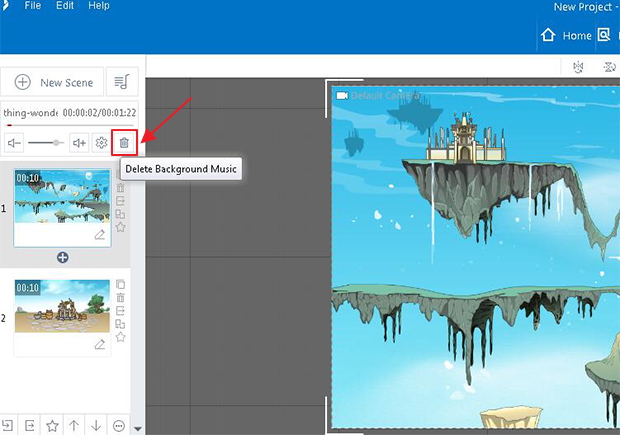Select scene 1 thumbnail
The image size is (620, 436).
[x=62, y=196]
